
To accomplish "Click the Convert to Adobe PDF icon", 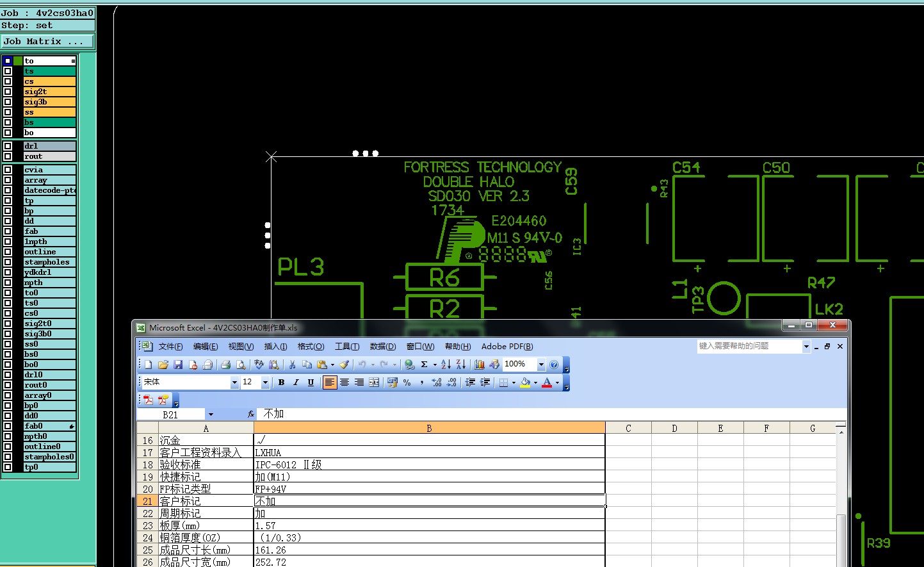I will click(x=149, y=400).
